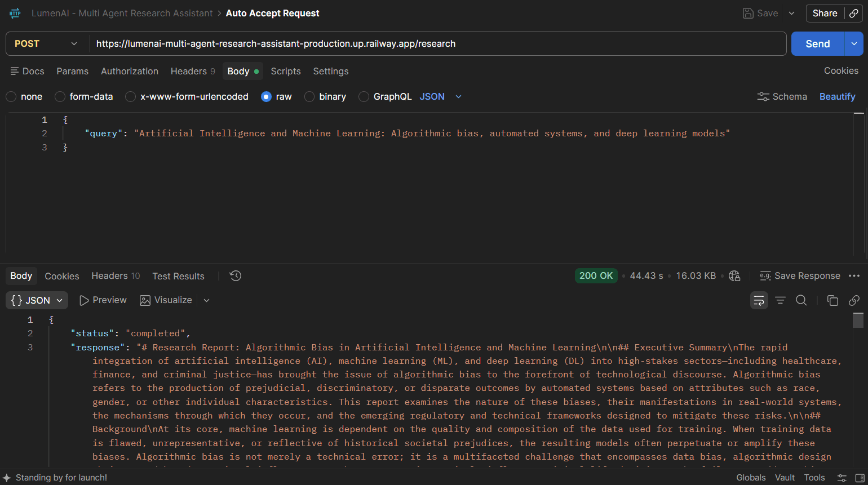Open the Docs tab

point(27,72)
